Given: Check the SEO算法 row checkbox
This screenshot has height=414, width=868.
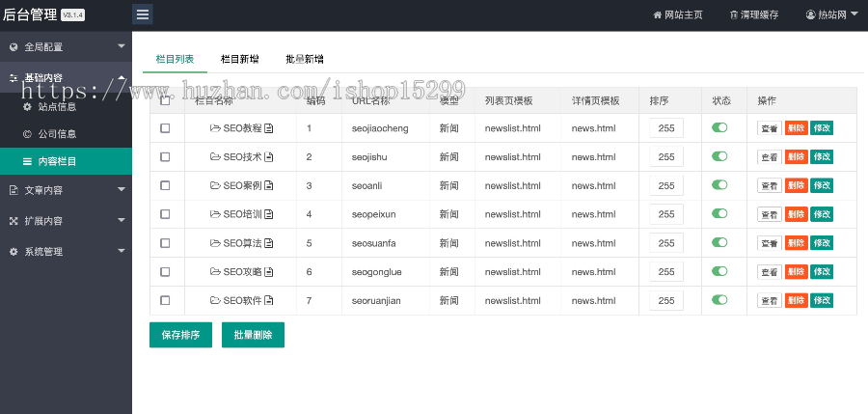Looking at the screenshot, I should pos(165,243).
